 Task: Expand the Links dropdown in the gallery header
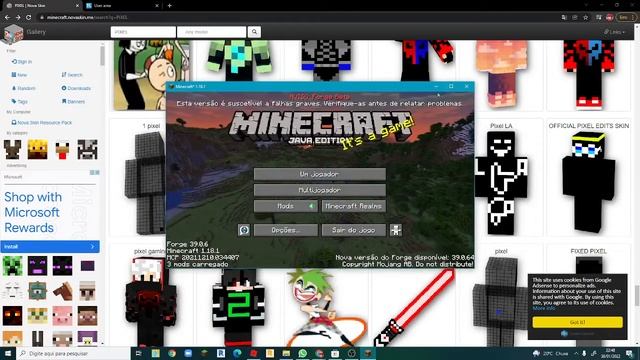(x=614, y=32)
